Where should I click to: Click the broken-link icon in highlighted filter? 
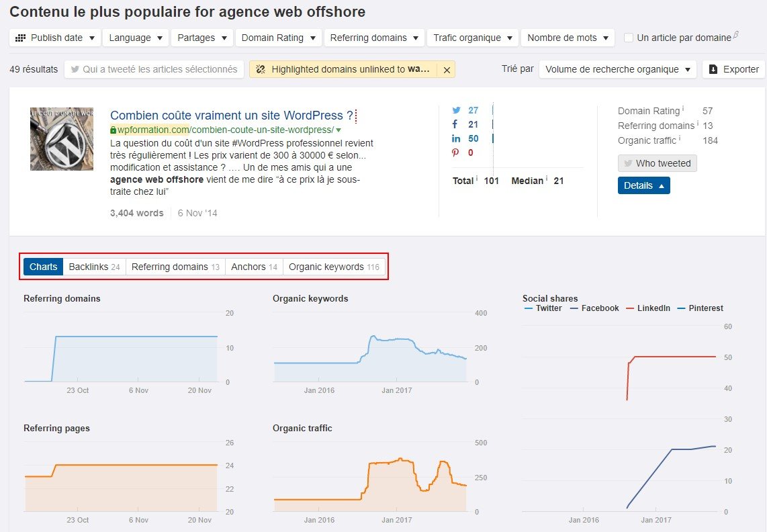pos(261,69)
